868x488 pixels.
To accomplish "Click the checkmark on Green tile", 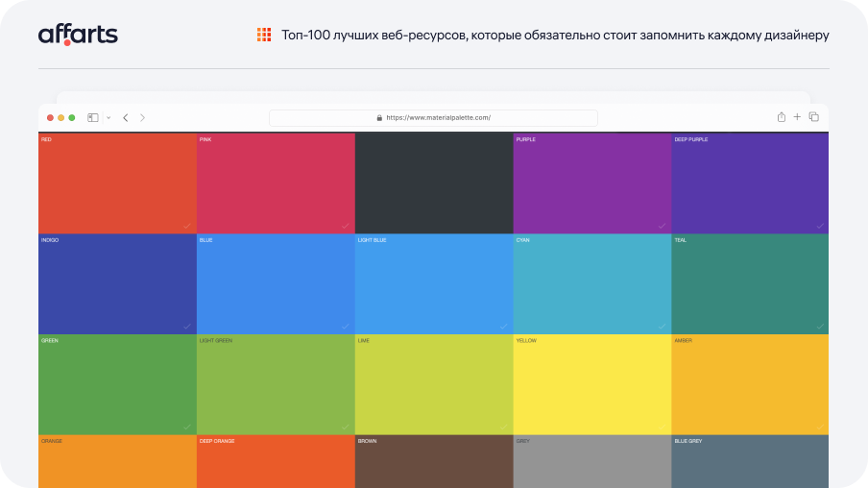I will (x=187, y=427).
